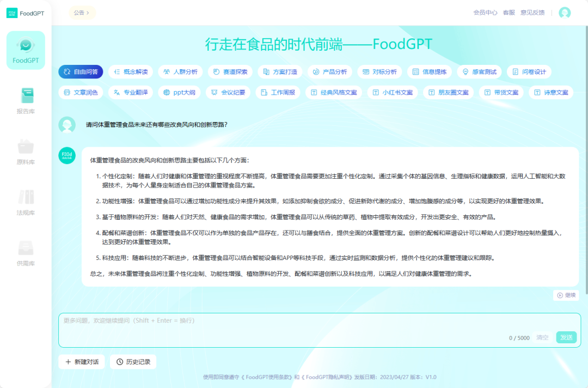Select the 自由问答 mode tab
Screen dimensions: 588x388
[x=81, y=72]
